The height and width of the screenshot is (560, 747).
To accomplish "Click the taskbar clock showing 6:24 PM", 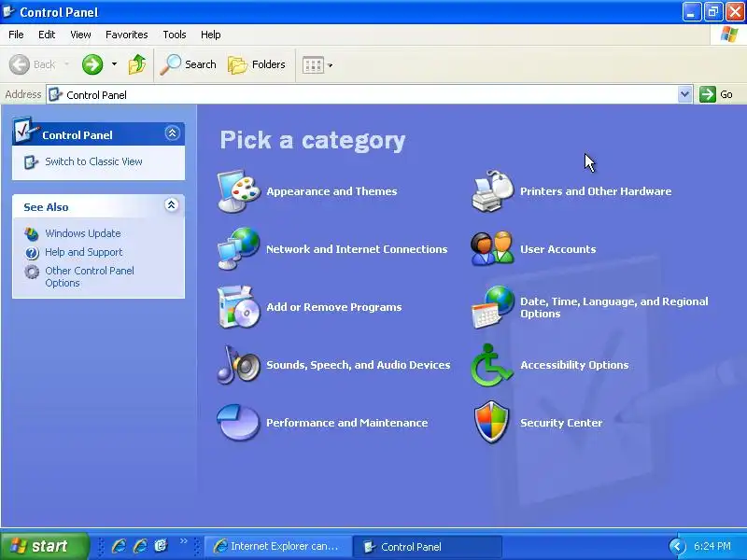I will click(712, 546).
